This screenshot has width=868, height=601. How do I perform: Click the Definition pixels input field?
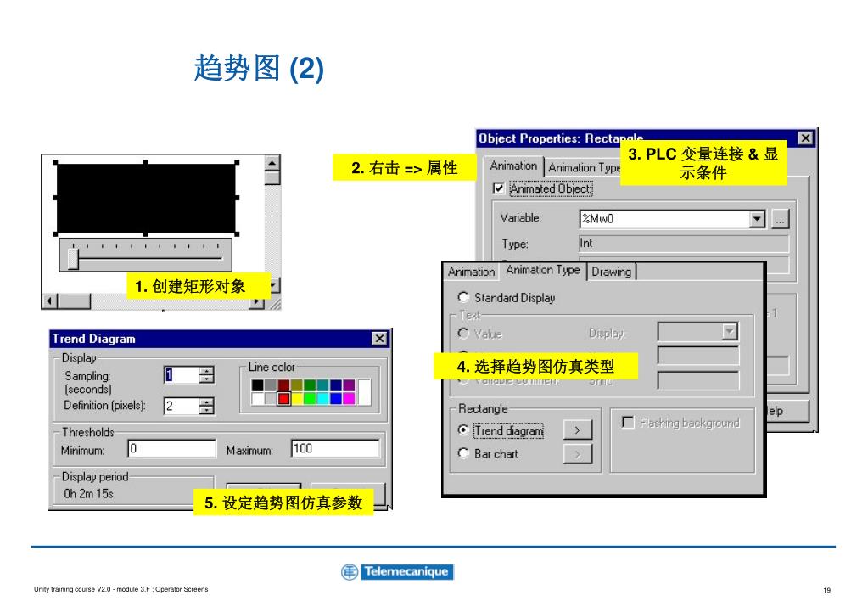click(x=182, y=406)
